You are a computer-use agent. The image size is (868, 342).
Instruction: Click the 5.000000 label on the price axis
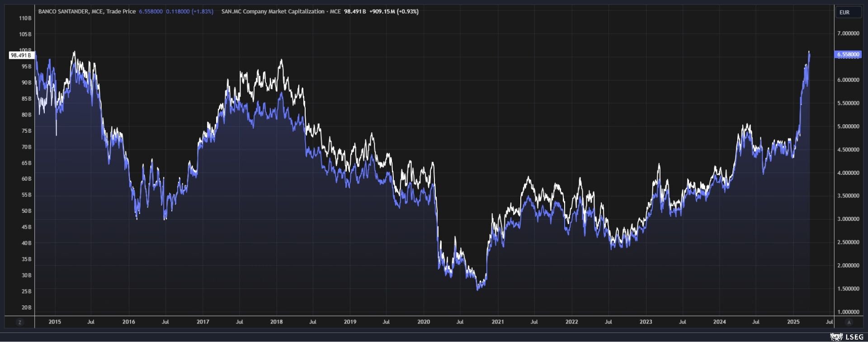pos(848,126)
